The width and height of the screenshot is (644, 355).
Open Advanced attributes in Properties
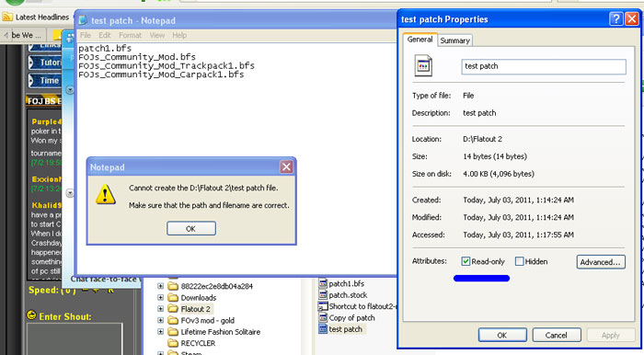[x=601, y=262]
